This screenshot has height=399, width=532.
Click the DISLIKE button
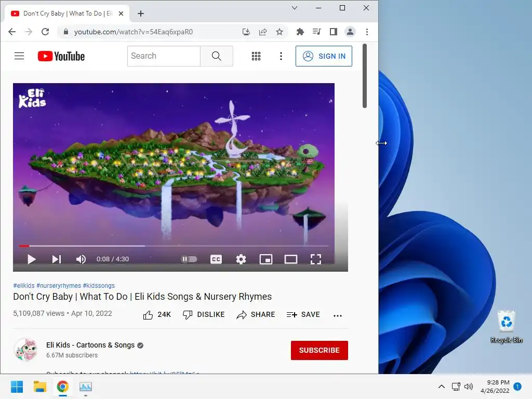pos(204,314)
